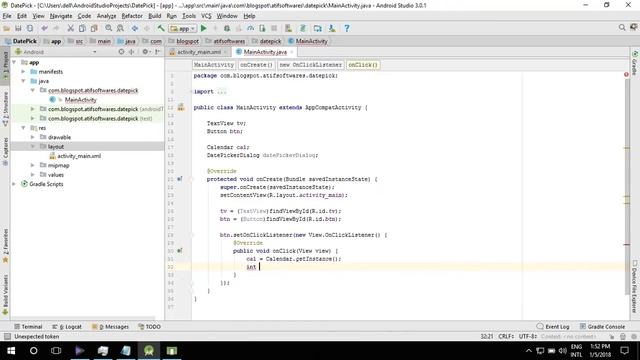The image size is (640, 360).
Task: Click the Project Structure icon
Action: tap(318, 28)
